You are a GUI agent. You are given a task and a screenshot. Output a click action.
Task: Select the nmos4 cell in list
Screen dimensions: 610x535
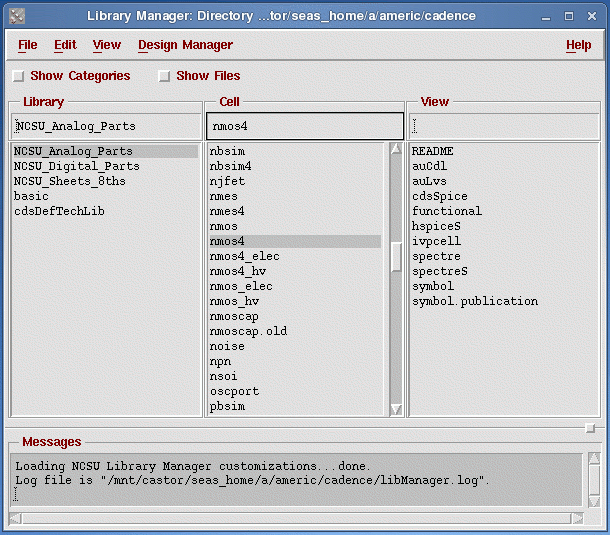coord(295,242)
